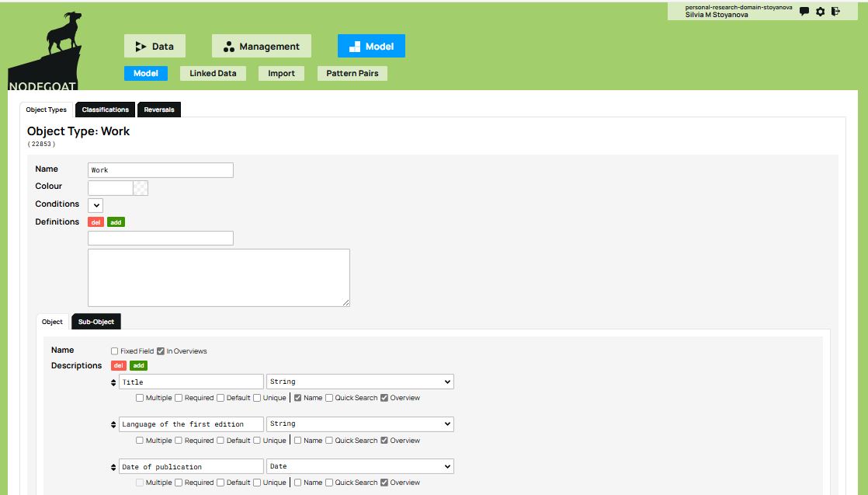This screenshot has height=495, width=868.
Task: Click the reorder handle beside Title
Action: 114,382
